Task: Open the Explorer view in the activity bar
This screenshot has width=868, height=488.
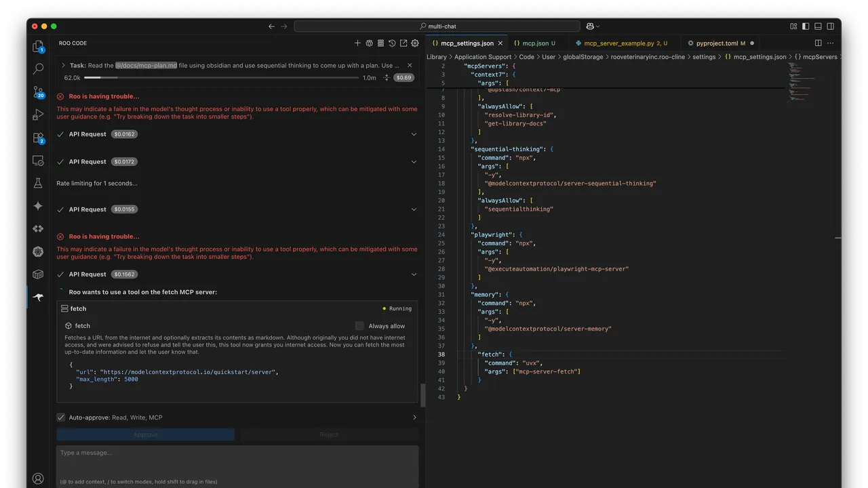Action: (38, 46)
